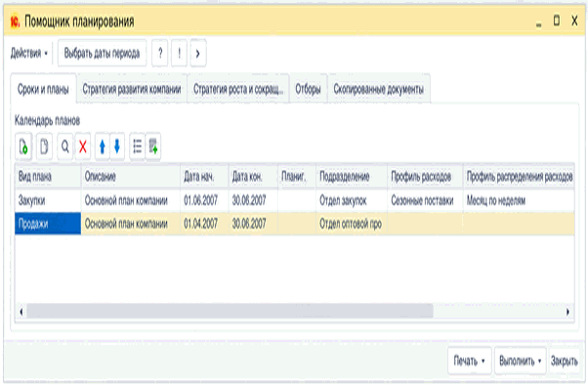
Task: Close the window with title bar X
Action: point(574,21)
